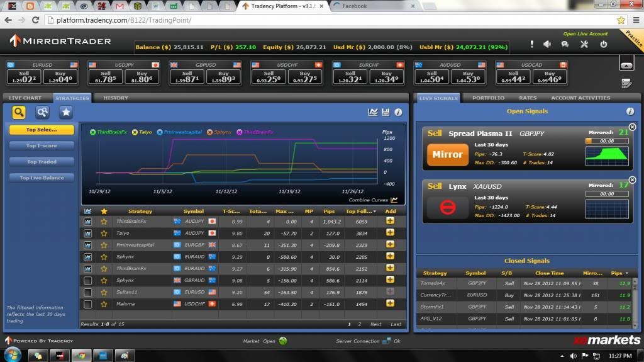Add Pminvestcapital strategy with plus icon
Viewport: 644px width, 362px height.
pyautogui.click(x=390, y=245)
